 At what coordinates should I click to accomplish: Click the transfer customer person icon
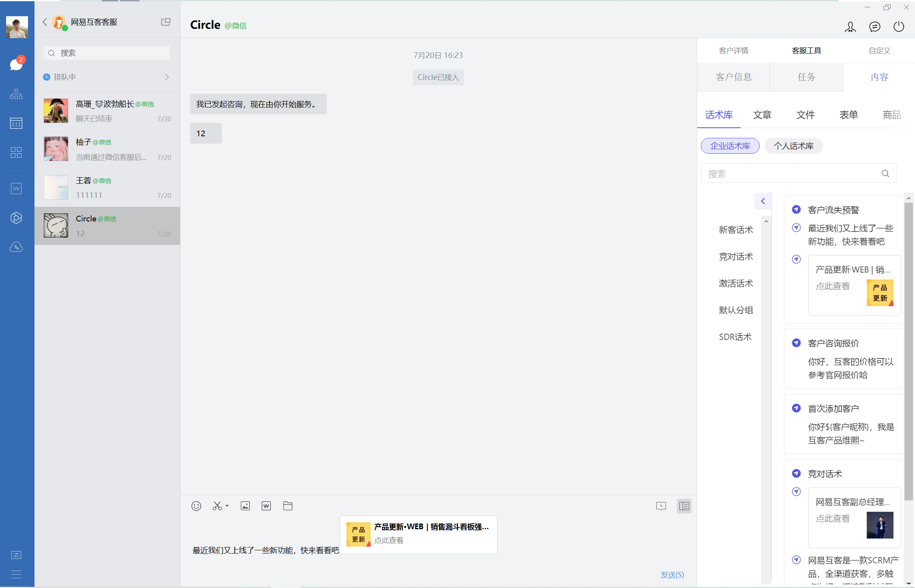[x=851, y=27]
